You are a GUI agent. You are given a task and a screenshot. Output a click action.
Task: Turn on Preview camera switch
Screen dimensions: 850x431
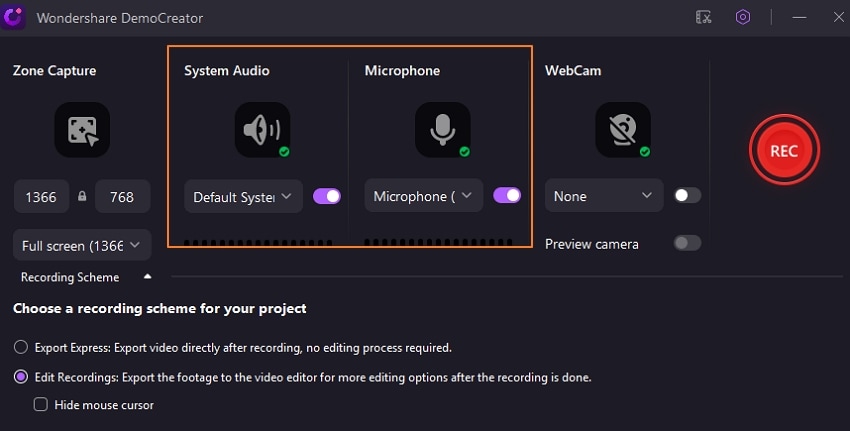click(687, 243)
